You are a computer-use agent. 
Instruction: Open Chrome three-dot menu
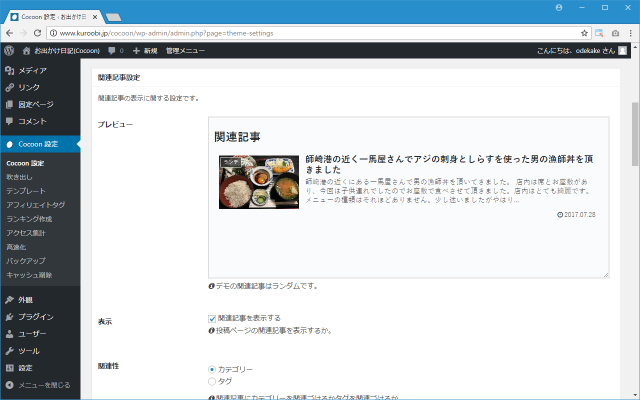click(631, 33)
